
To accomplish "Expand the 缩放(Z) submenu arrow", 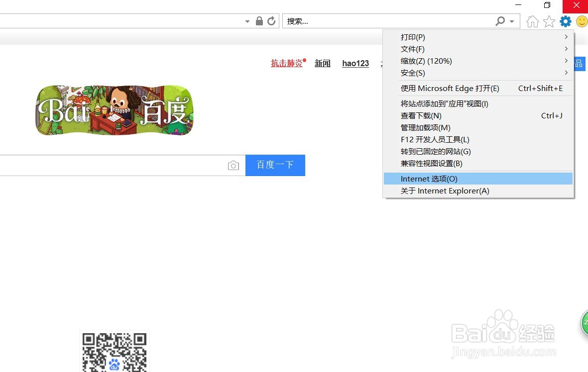I will click(566, 61).
